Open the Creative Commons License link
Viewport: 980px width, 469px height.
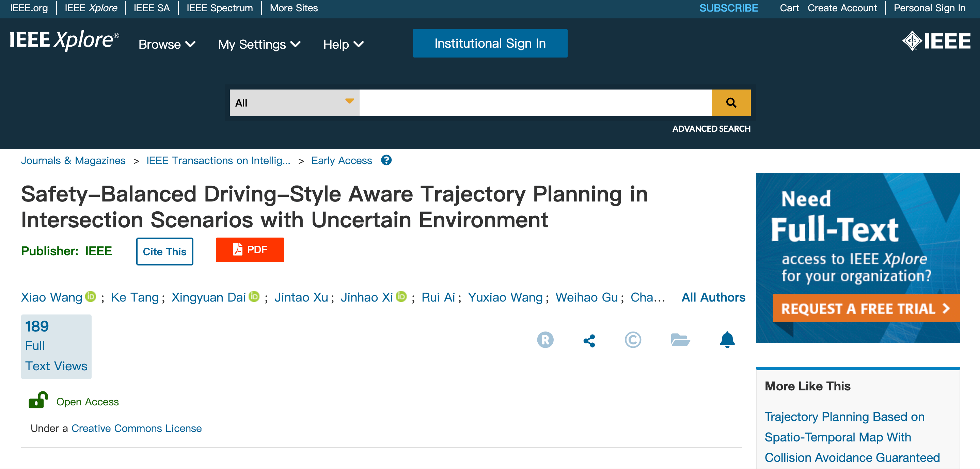pos(136,428)
